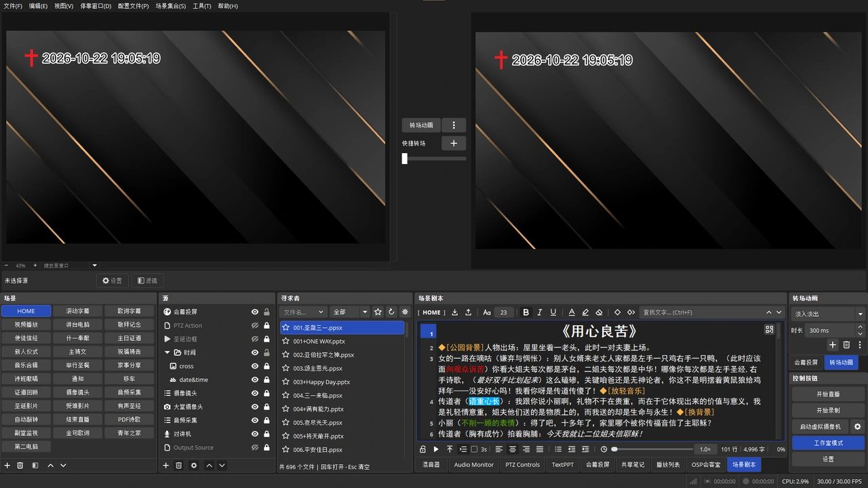Toggle visibility of the cross source
Image resolution: width=868 pixels, height=488 pixels.
[x=255, y=366]
